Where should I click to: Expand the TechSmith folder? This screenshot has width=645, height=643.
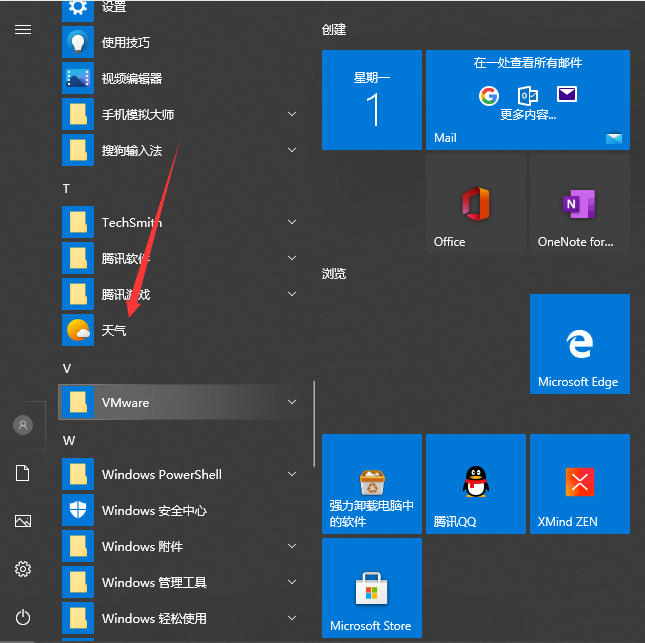292,222
